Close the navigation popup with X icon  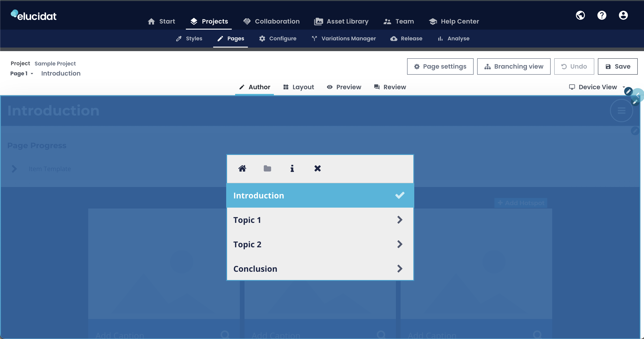click(318, 168)
